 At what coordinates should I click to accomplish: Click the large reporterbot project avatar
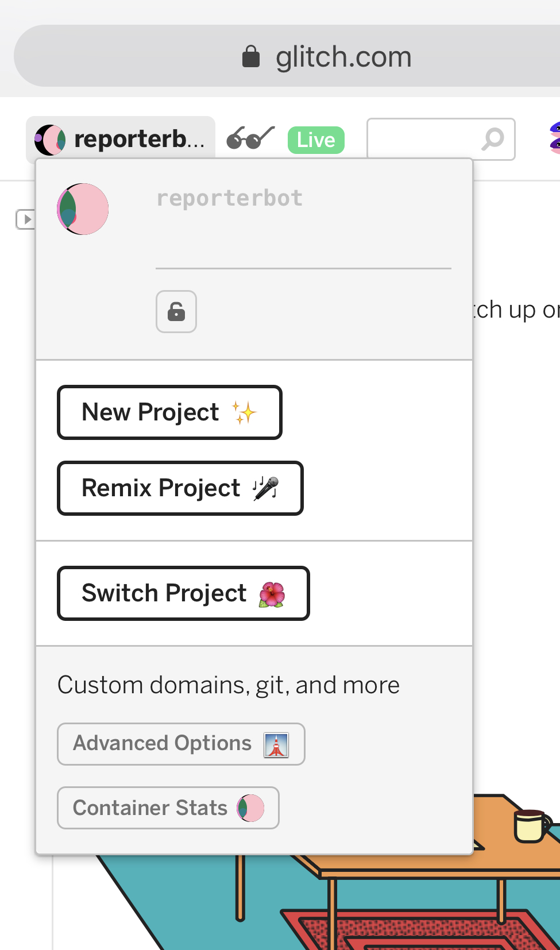coord(83,209)
